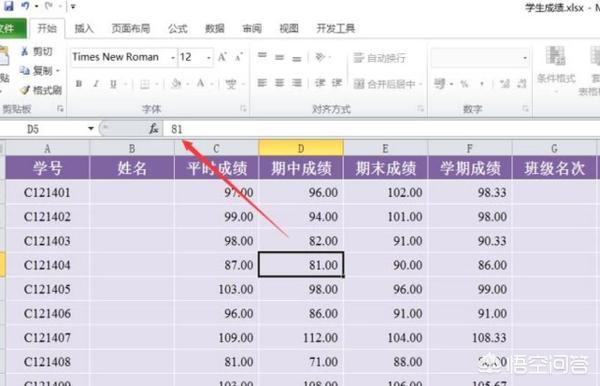Switch to 开发工具 tab

[336, 28]
